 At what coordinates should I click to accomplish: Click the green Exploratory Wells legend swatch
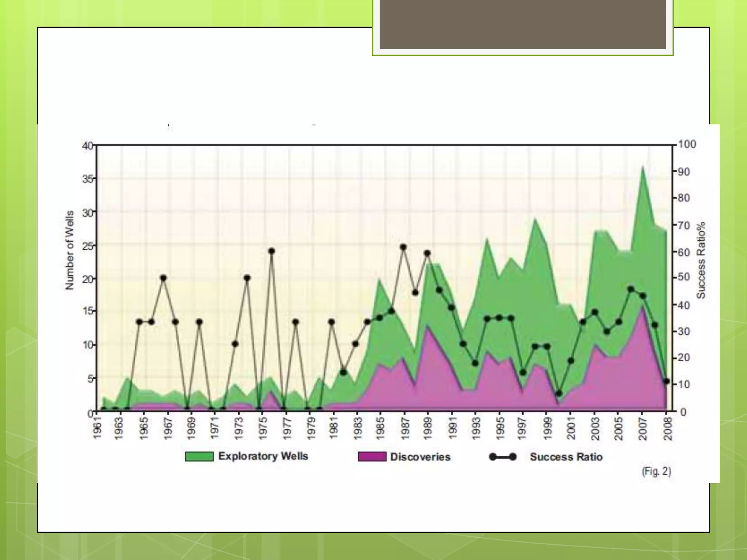coord(199,456)
